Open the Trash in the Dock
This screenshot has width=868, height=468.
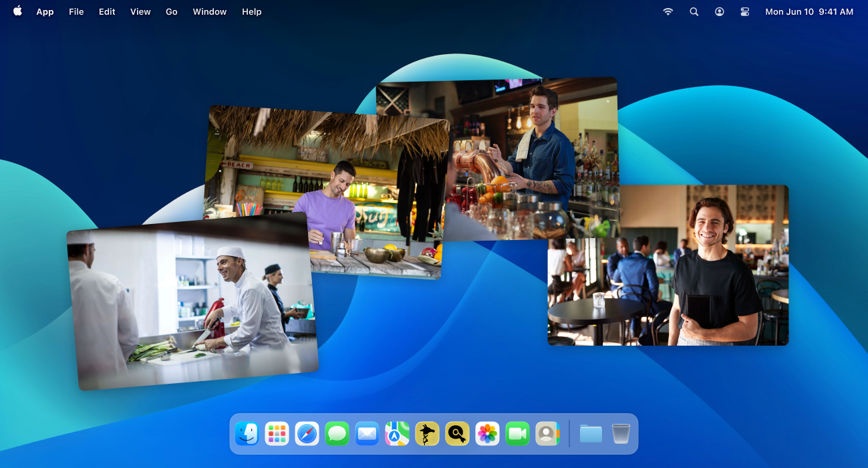[621, 434]
